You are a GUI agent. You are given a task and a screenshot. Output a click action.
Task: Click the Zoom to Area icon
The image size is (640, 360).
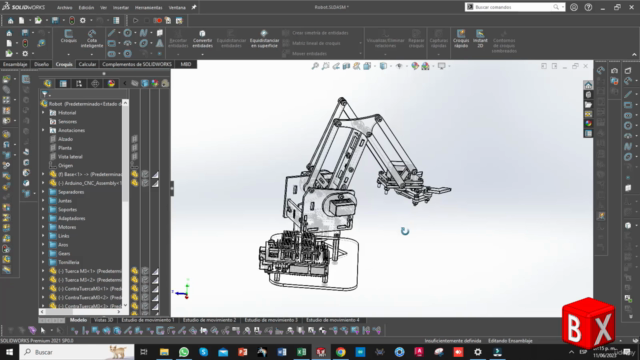coord(325,66)
